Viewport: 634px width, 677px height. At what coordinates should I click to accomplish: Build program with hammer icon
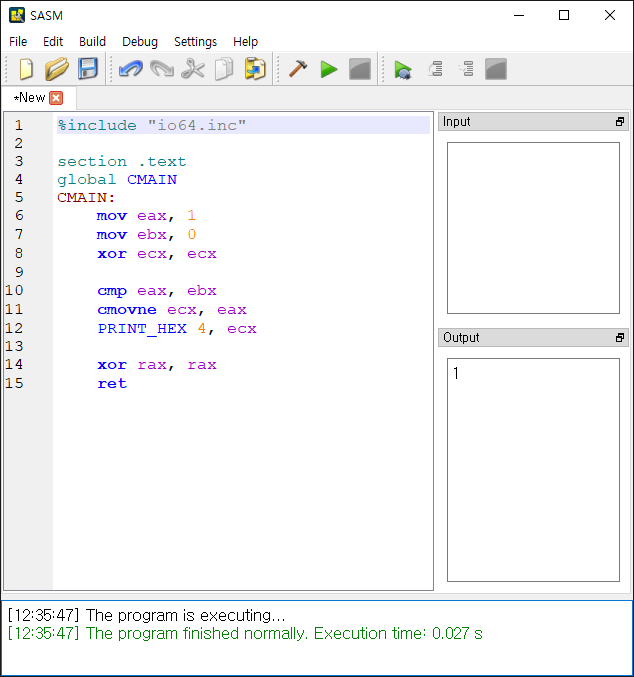coord(298,69)
